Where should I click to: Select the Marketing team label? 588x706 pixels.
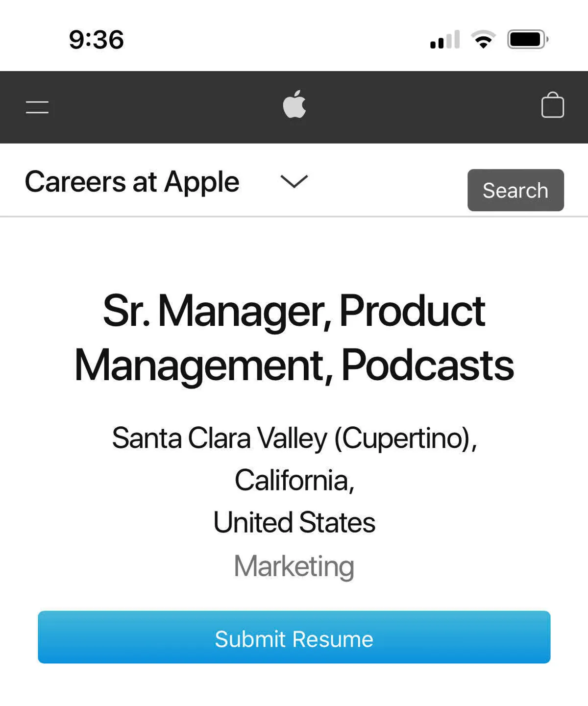click(x=294, y=566)
